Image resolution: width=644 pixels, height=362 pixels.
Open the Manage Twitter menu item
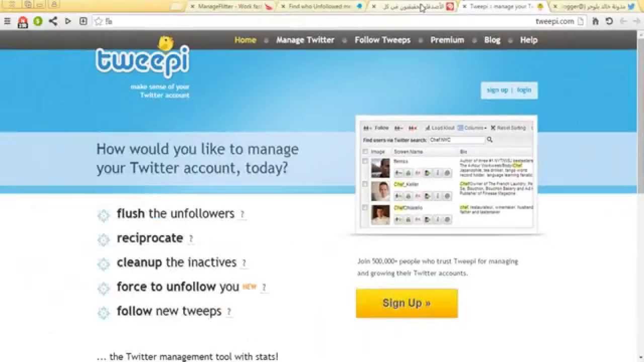click(305, 40)
